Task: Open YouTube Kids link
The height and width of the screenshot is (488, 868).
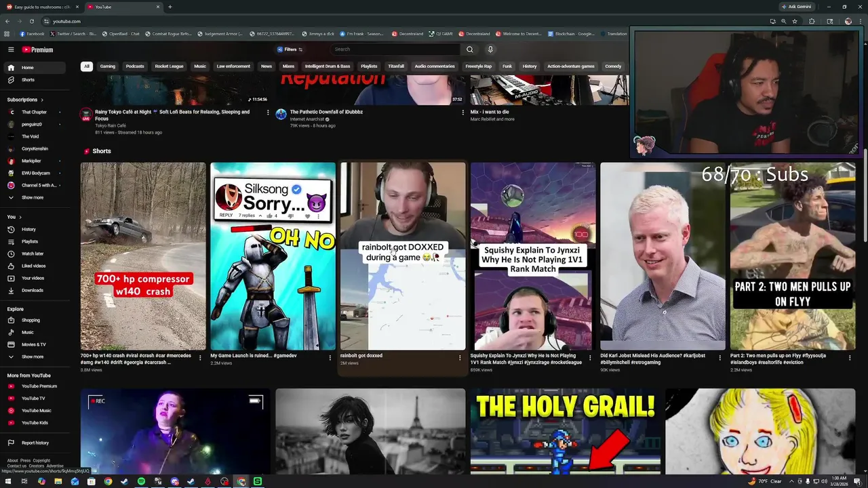Action: [x=35, y=422]
